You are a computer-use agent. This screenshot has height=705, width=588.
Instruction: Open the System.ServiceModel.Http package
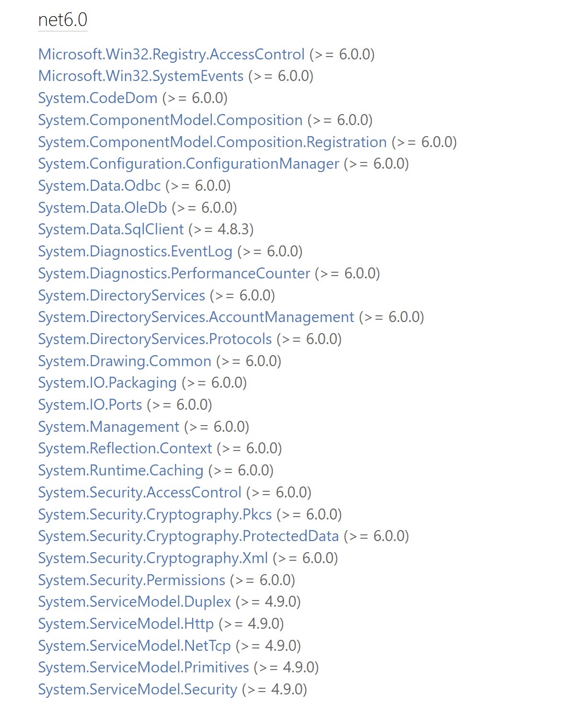pyautogui.click(x=126, y=624)
